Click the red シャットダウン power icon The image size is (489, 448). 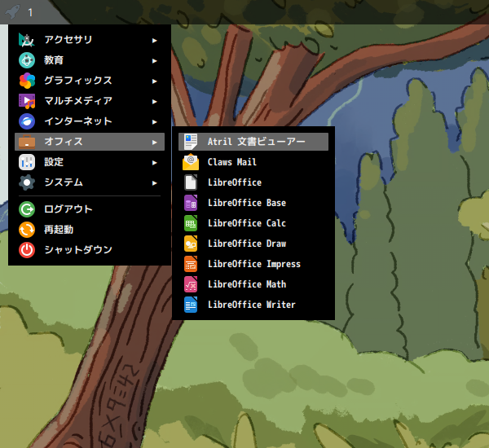pos(27,250)
